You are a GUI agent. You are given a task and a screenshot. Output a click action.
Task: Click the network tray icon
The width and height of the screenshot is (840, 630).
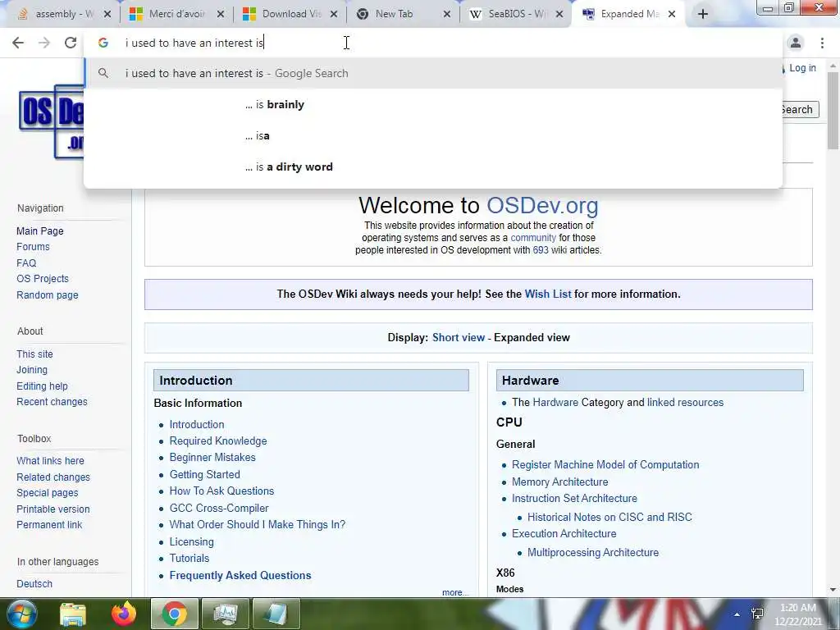point(757,614)
